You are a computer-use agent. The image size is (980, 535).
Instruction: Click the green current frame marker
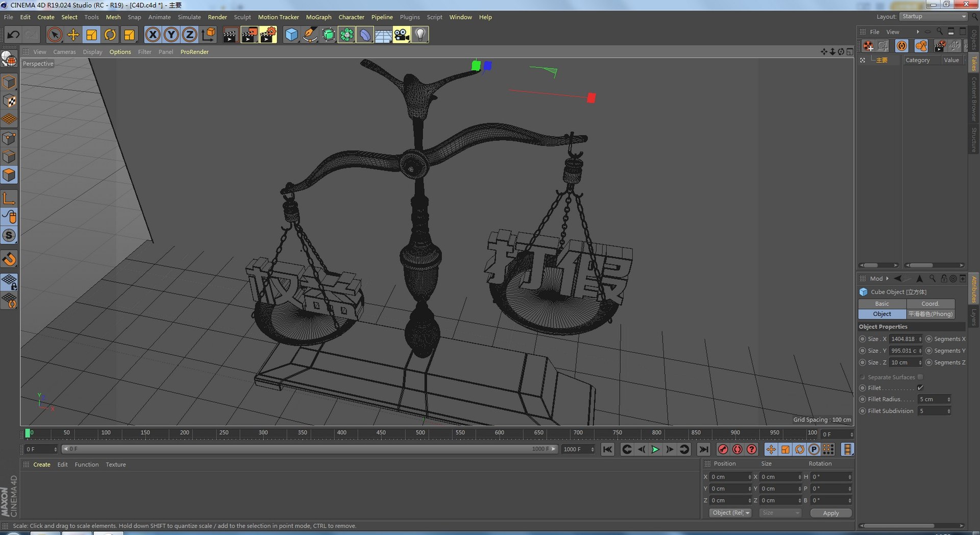coord(28,433)
